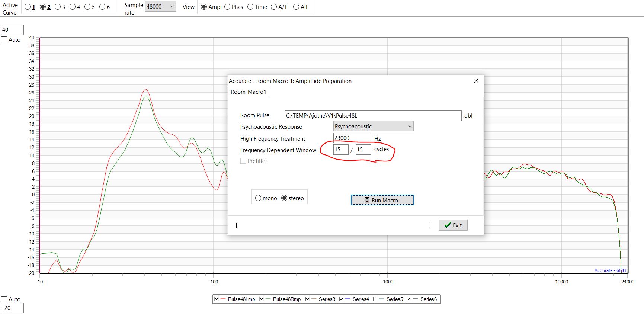Open the Sample rate 48000 dropdown
Image resolution: width=644 pixels, height=314 pixels.
coord(160,7)
